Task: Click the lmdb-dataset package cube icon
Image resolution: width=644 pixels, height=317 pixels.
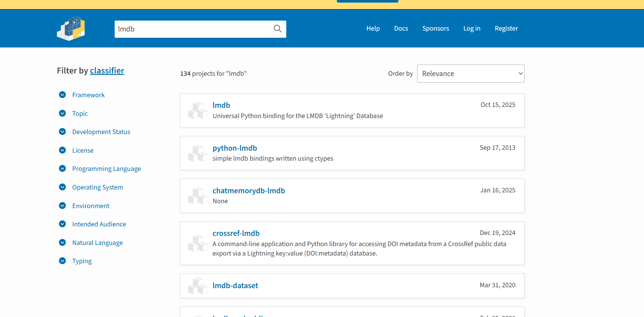Action: (x=198, y=286)
